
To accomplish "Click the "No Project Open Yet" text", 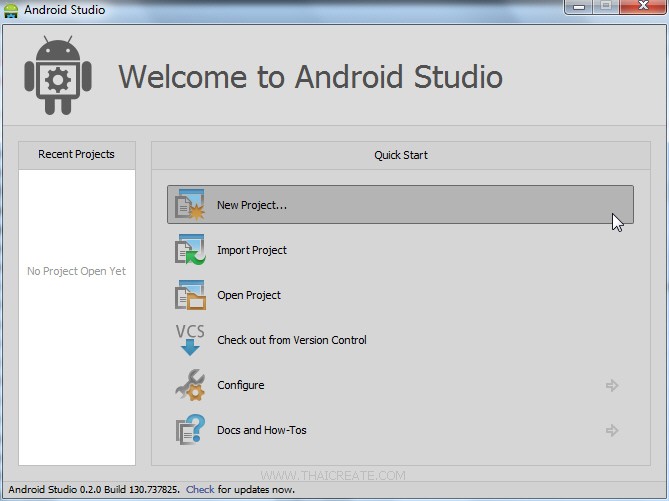I will (76, 271).
